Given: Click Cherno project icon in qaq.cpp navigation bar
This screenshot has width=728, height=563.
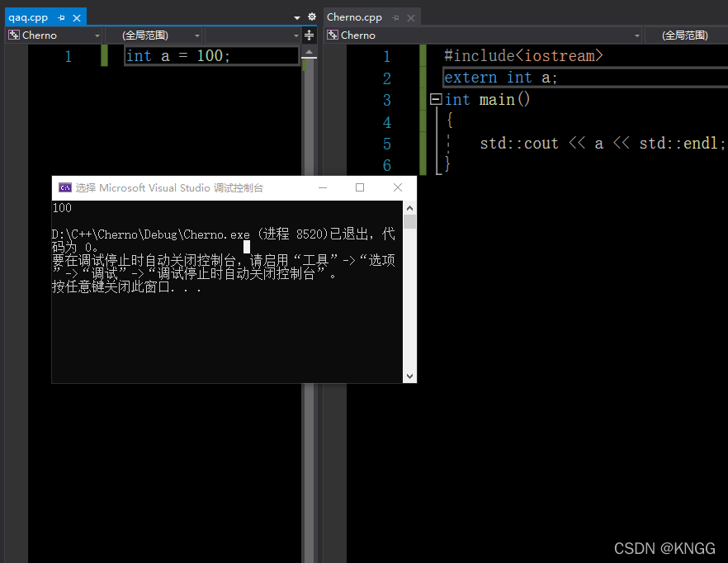Looking at the screenshot, I should click(14, 35).
